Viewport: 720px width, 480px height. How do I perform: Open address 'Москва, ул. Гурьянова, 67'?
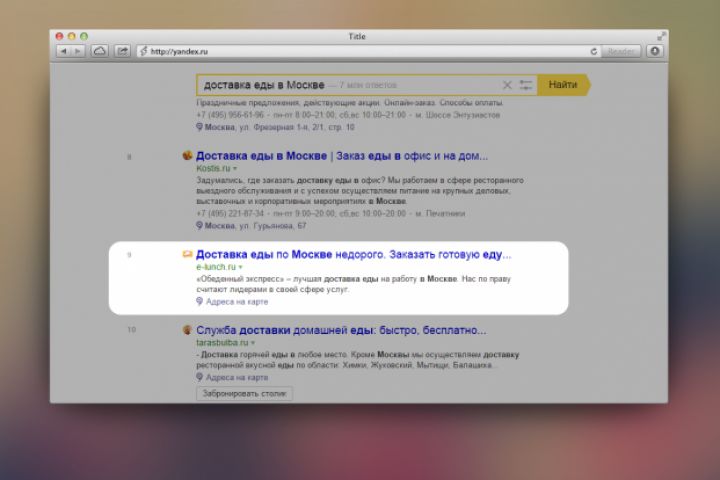255,226
